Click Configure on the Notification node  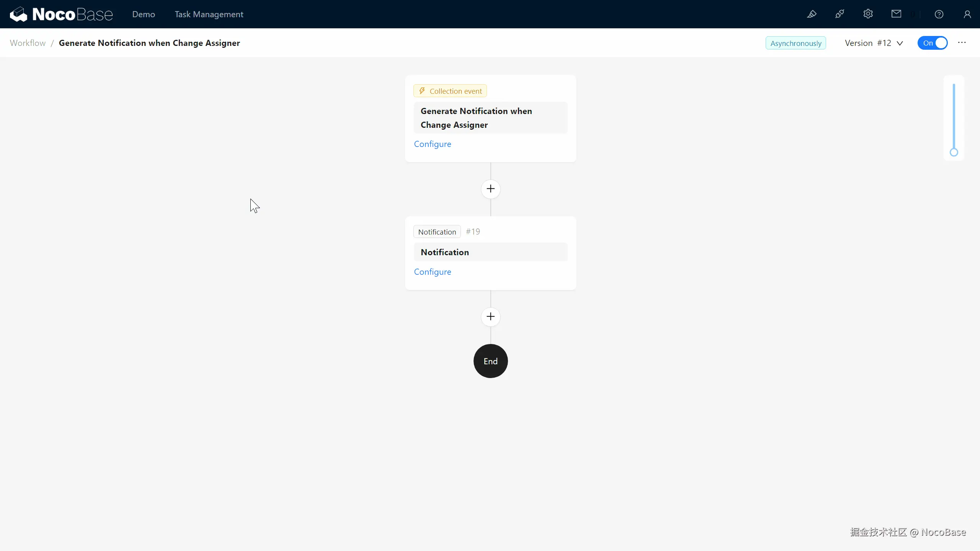433,272
